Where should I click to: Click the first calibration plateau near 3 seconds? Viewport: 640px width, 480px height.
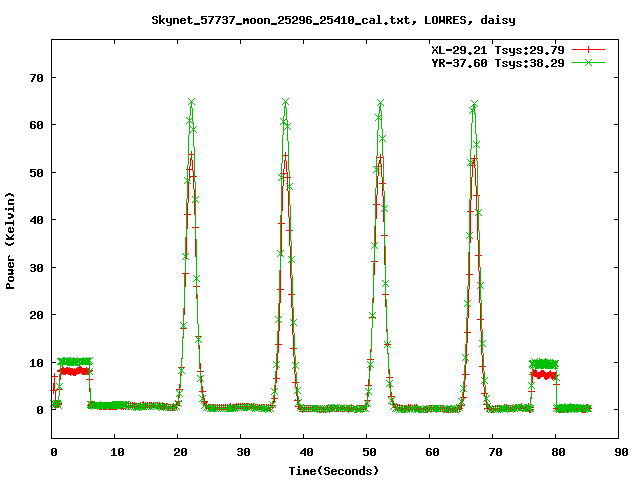(75, 366)
